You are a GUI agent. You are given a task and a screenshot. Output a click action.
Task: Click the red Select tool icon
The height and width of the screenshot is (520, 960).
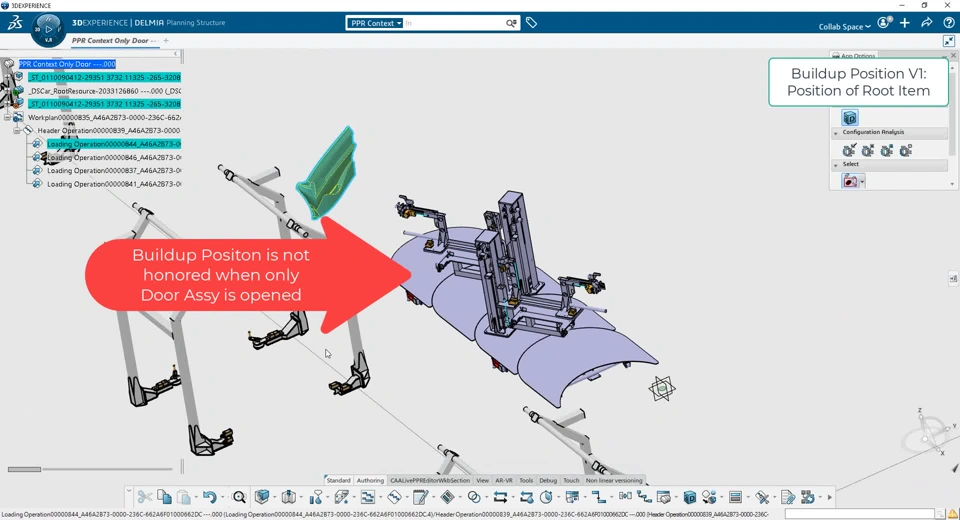850,181
